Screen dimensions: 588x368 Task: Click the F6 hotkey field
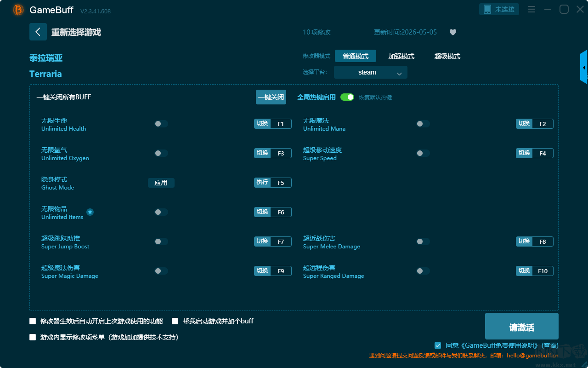point(281,212)
